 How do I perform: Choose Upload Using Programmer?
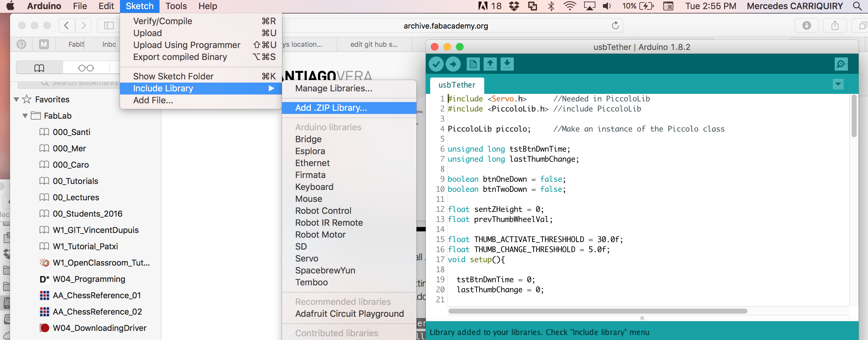[x=201, y=45]
